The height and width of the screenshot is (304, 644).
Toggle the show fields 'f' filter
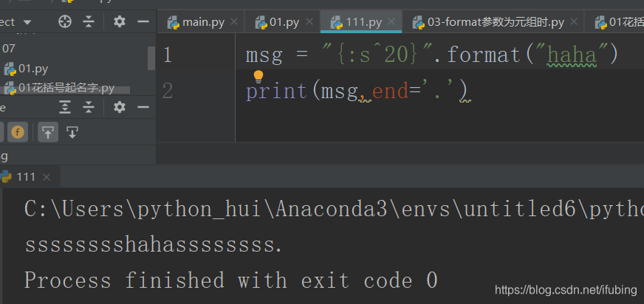[18, 132]
